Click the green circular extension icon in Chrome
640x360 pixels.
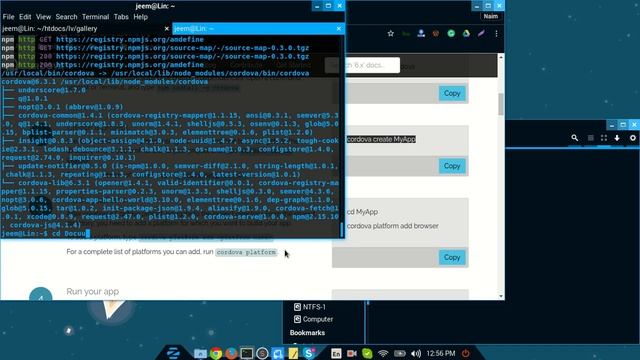[x=451, y=33]
